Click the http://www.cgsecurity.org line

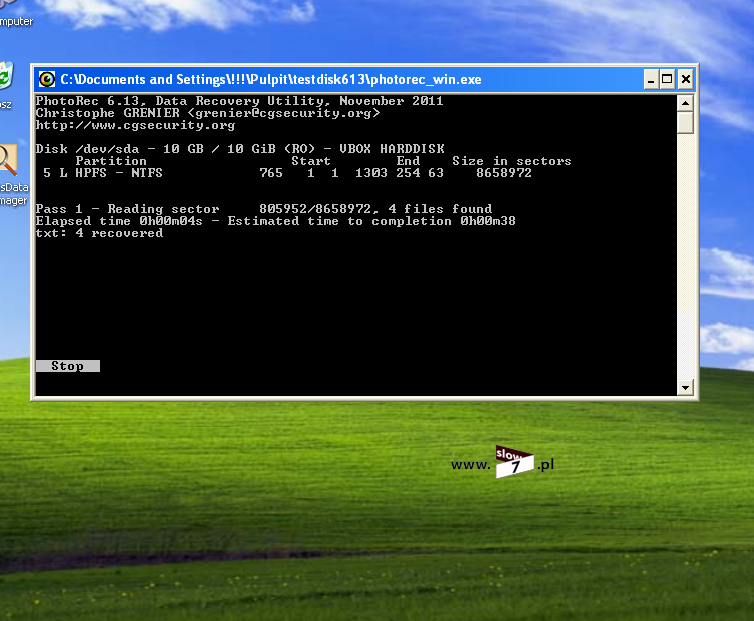(x=135, y=125)
